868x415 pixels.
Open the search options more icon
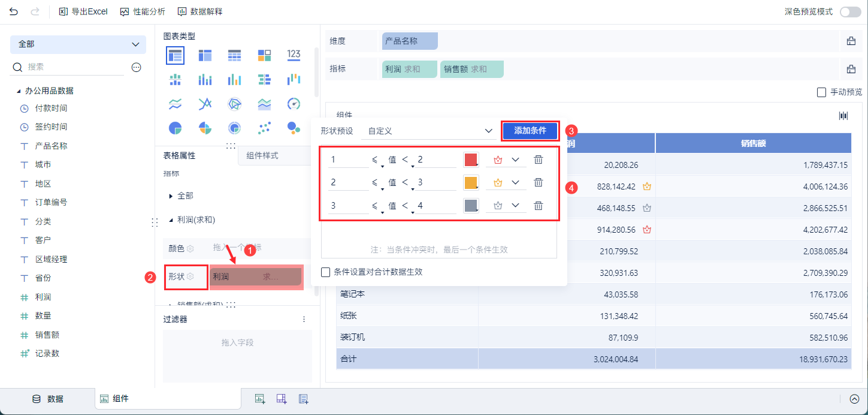click(x=136, y=67)
